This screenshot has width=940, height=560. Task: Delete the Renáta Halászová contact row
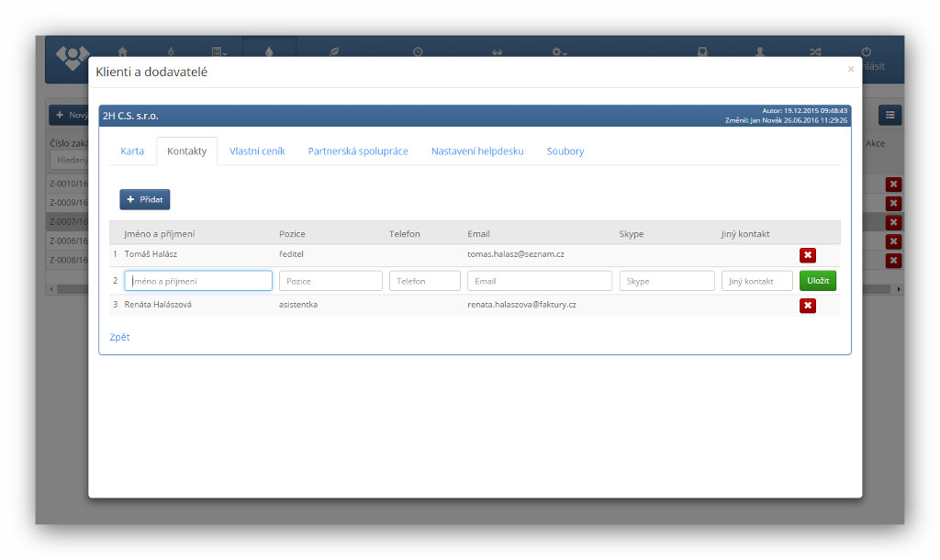coord(807,306)
